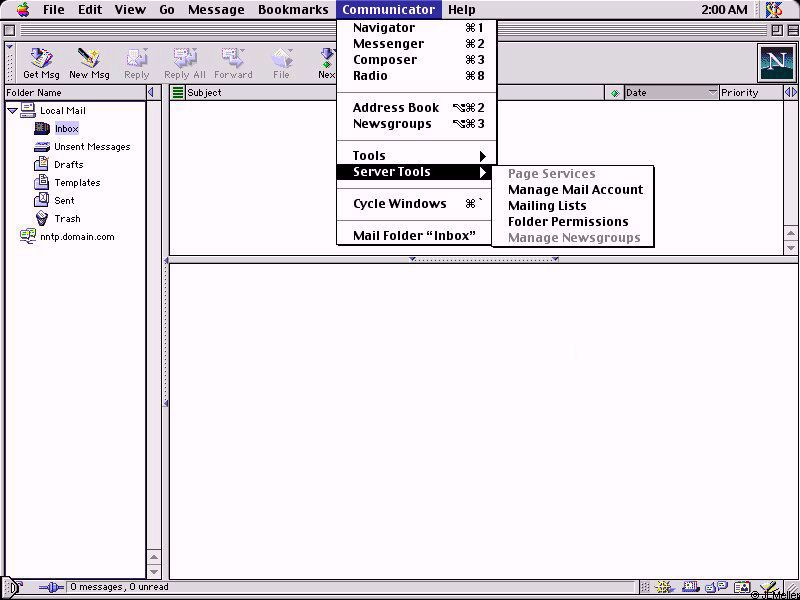Select the Trash folder icon
This screenshot has height=600, width=800.
(42, 218)
